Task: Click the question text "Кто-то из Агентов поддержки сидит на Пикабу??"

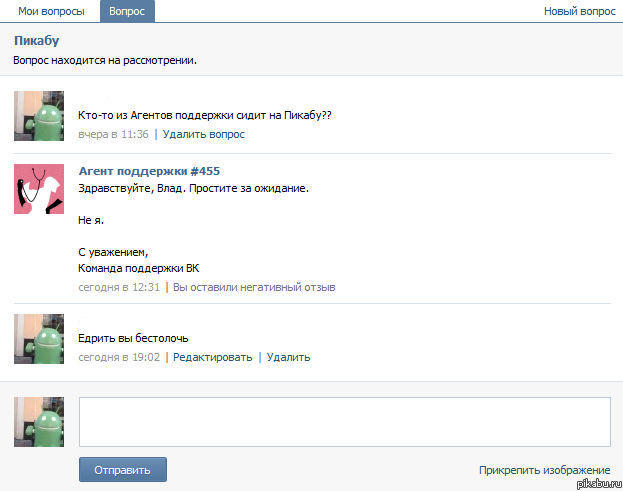Action: point(205,115)
